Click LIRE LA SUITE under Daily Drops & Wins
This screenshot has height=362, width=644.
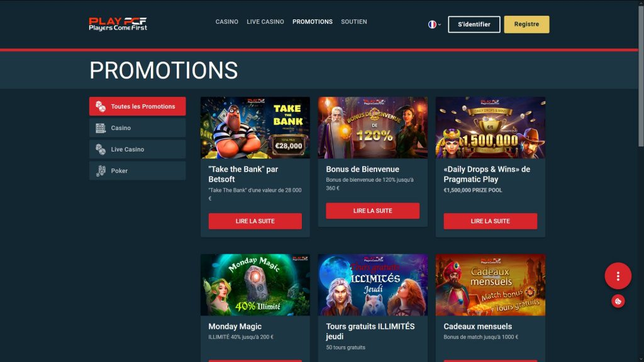pyautogui.click(x=491, y=221)
